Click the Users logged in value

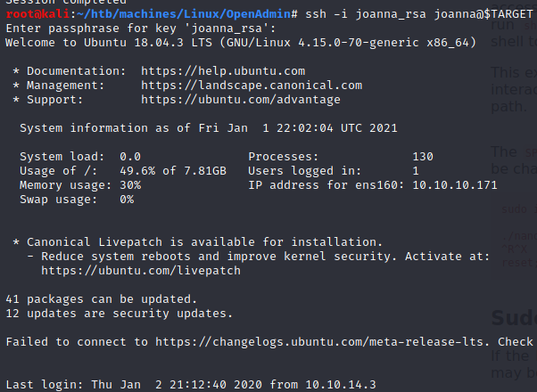click(x=416, y=171)
